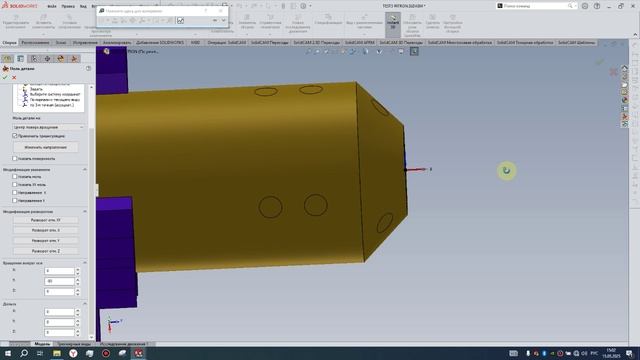Expand the Measure dialog chevron

tap(223, 20)
